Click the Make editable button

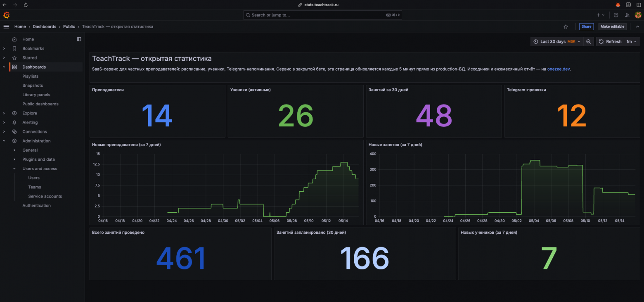click(x=612, y=26)
